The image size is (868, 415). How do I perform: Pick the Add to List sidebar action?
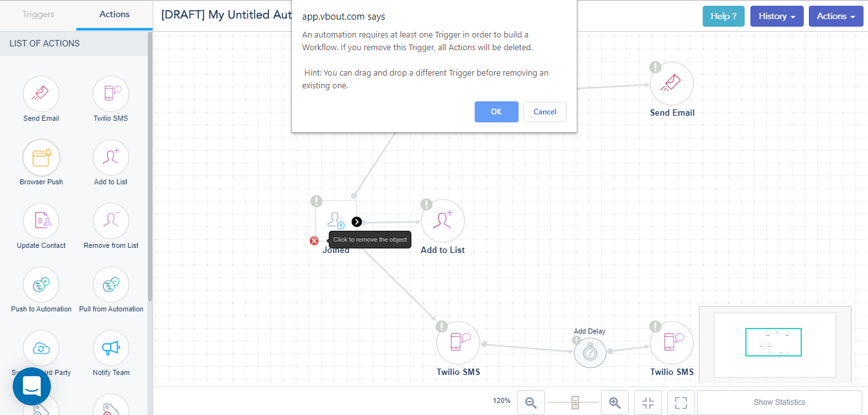point(111,158)
